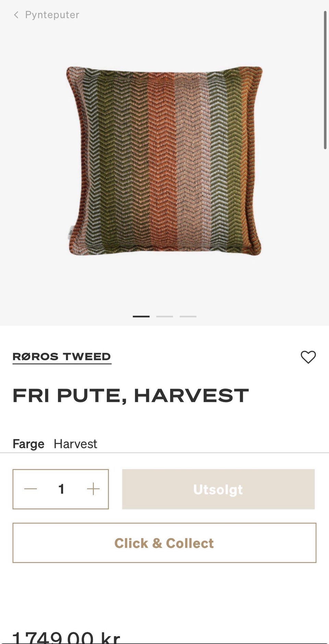
Task: Click the small white tag on pillow edge
Action: coord(71,233)
